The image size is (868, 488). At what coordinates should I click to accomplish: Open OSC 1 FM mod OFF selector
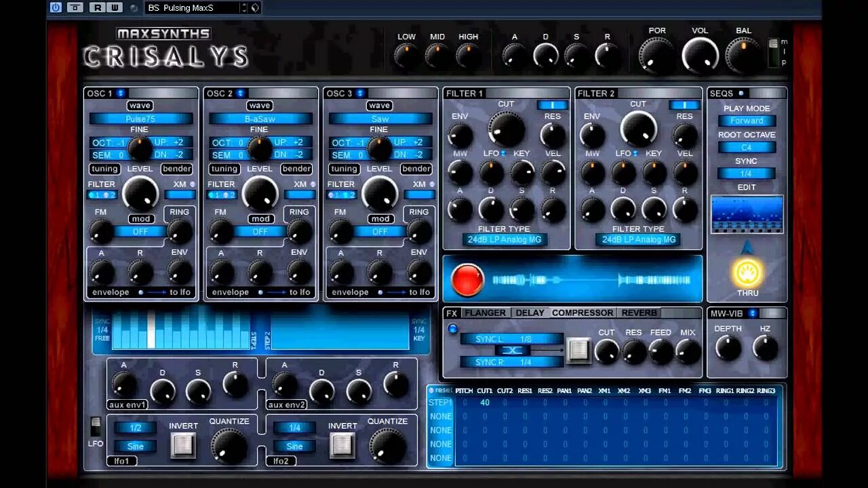tap(140, 232)
